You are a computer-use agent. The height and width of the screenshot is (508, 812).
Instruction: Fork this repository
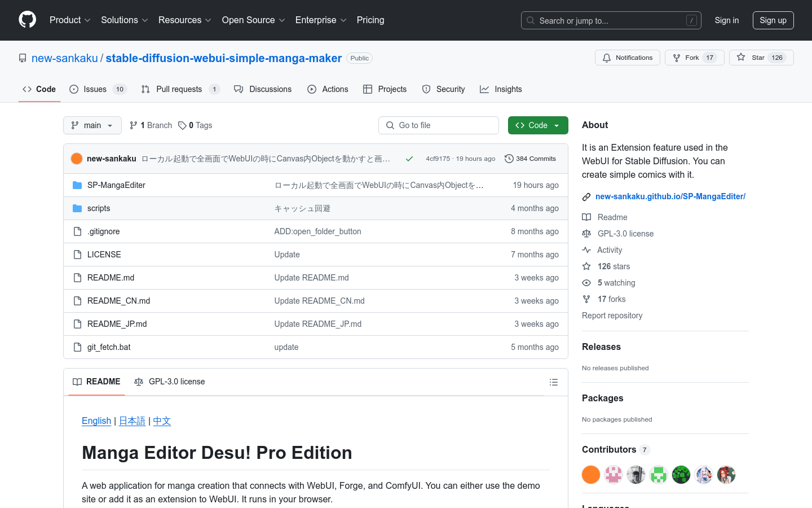pos(694,58)
